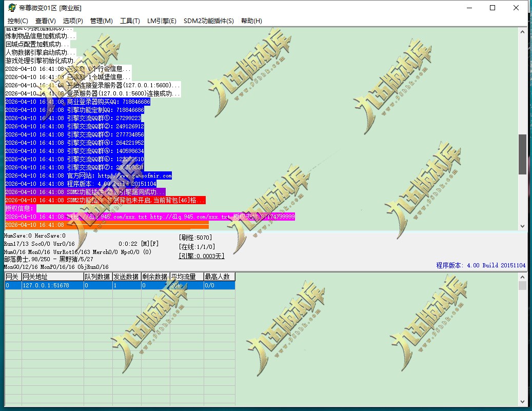Click the Run17/13 Soc0/0 Usr0/16 status text

point(40,244)
